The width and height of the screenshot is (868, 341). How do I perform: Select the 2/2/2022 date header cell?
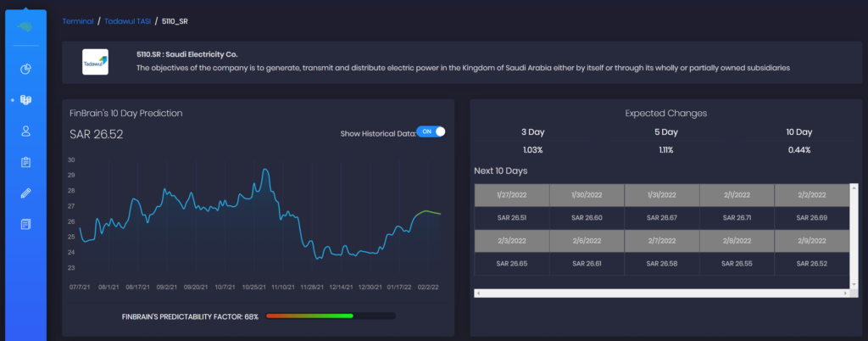tap(811, 195)
